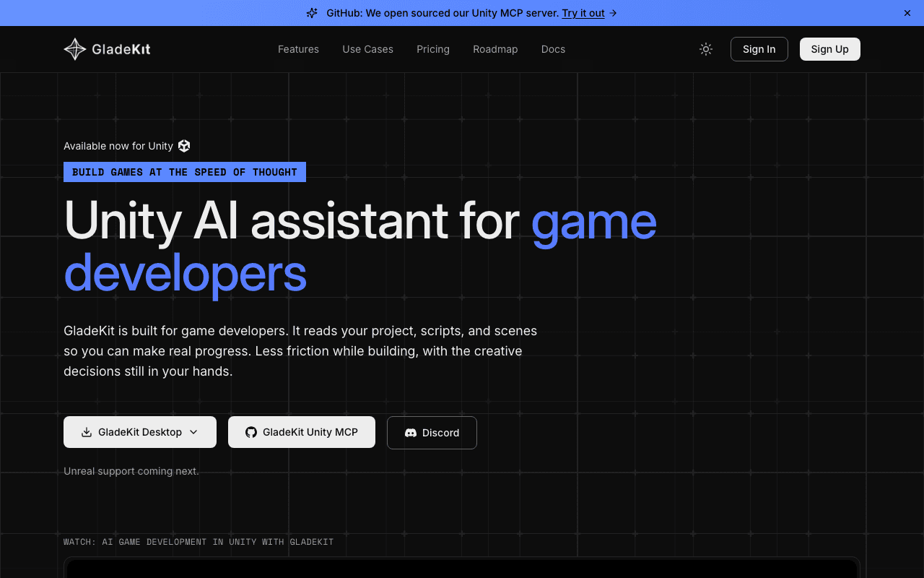Expand the GladeKit Desktop dropdown chevron
The image size is (924, 578).
pos(193,432)
